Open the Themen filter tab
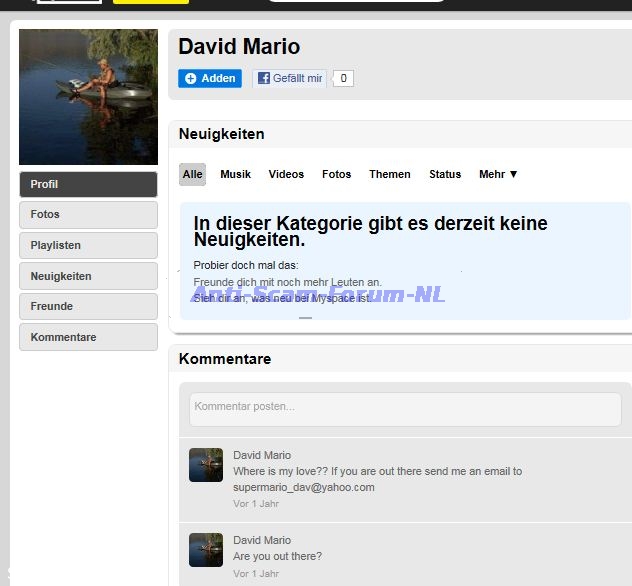632x586 pixels. click(x=390, y=174)
